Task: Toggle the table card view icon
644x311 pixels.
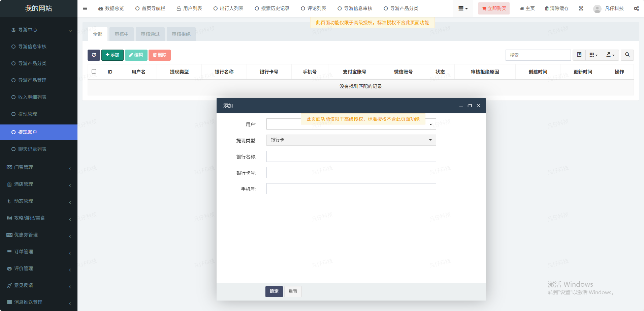Action: coord(579,55)
